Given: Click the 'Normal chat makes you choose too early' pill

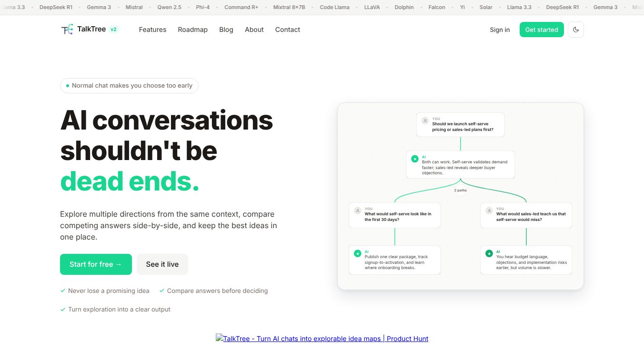Looking at the screenshot, I should tap(129, 86).
